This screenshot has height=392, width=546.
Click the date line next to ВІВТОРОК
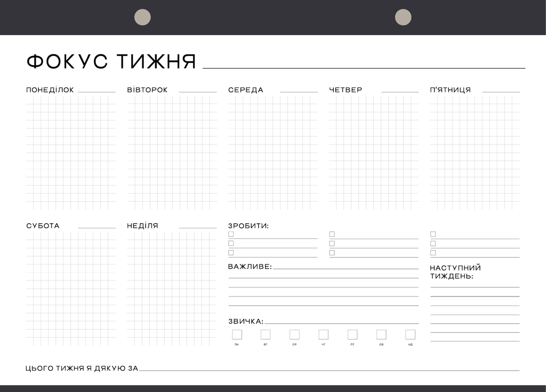tap(198, 91)
